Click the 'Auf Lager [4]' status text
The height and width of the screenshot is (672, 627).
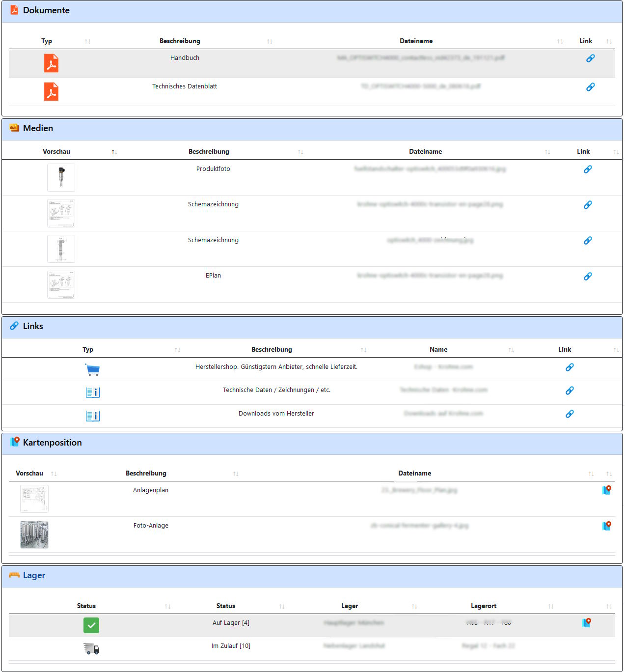[x=231, y=623]
